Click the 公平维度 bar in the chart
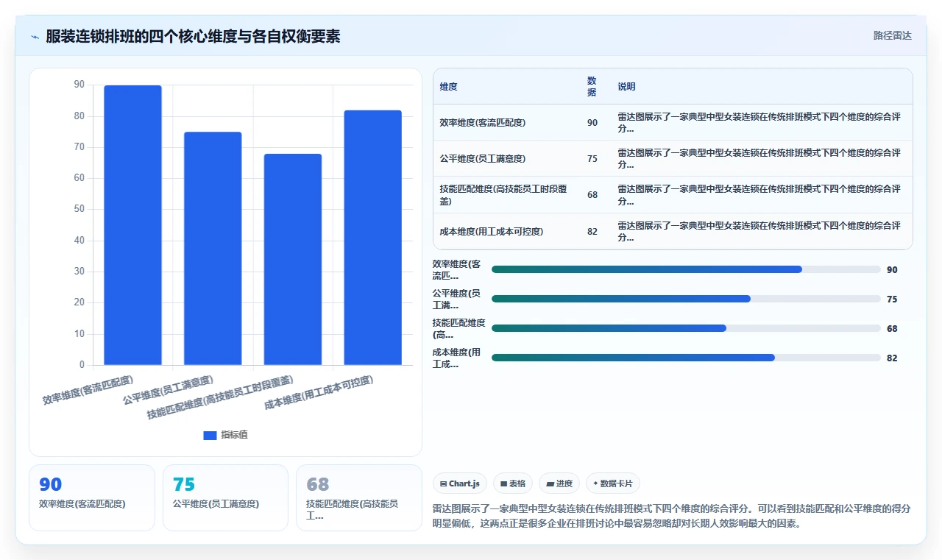This screenshot has height=560, width=942. pyautogui.click(x=213, y=249)
